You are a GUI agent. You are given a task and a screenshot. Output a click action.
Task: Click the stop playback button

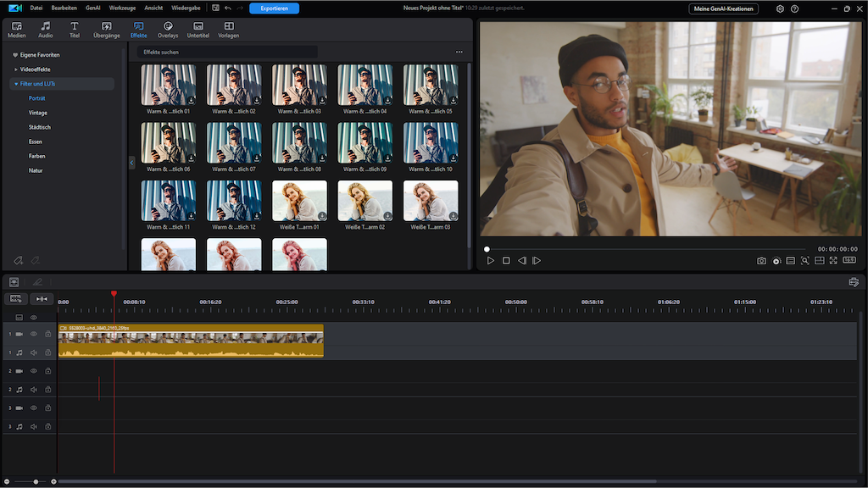[x=506, y=261]
